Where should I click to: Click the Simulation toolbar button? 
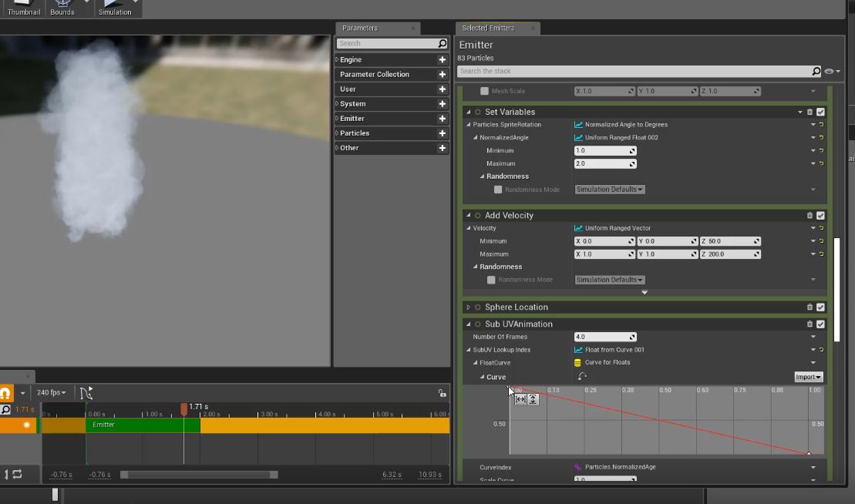115,8
